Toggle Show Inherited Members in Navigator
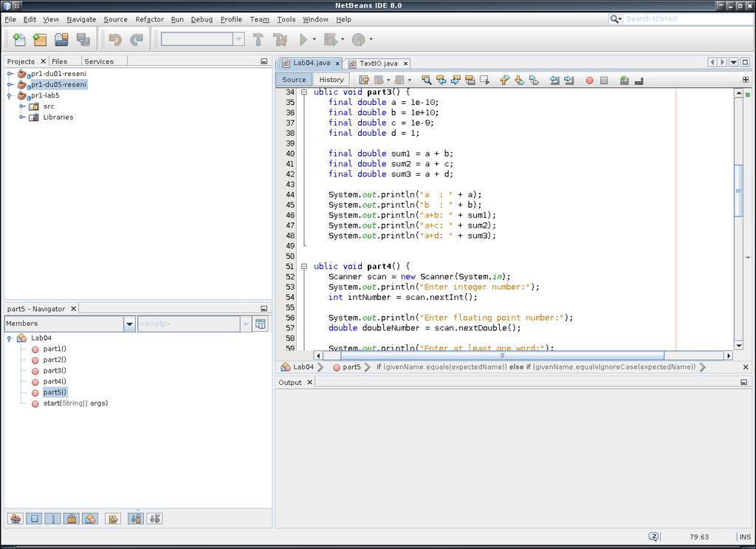This screenshot has height=549, width=756. pyautogui.click(x=16, y=519)
